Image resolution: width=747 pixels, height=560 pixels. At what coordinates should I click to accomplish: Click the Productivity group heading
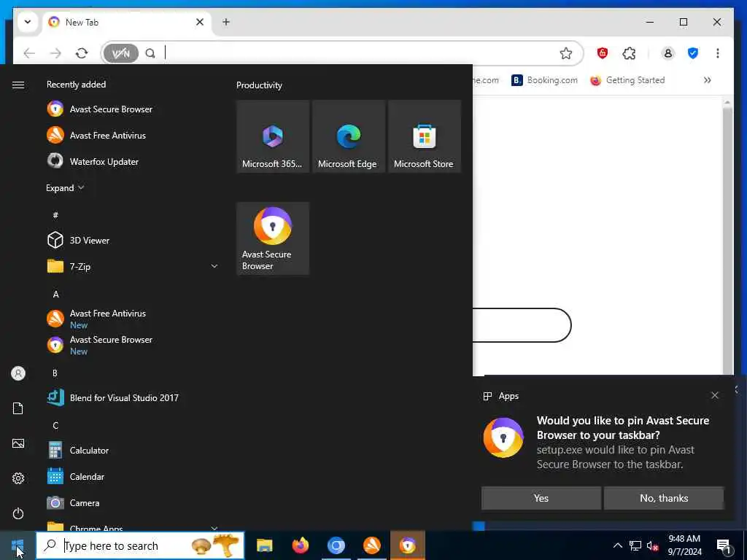(259, 85)
